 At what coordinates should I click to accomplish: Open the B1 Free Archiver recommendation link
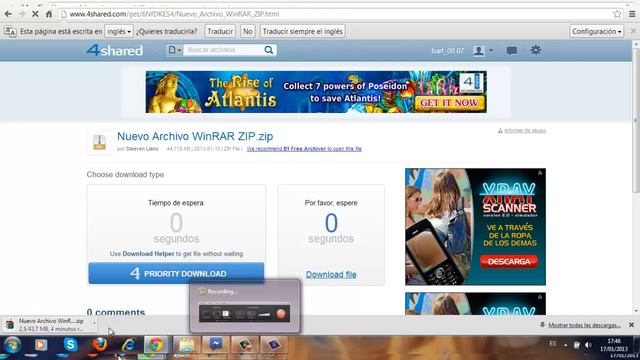point(304,149)
